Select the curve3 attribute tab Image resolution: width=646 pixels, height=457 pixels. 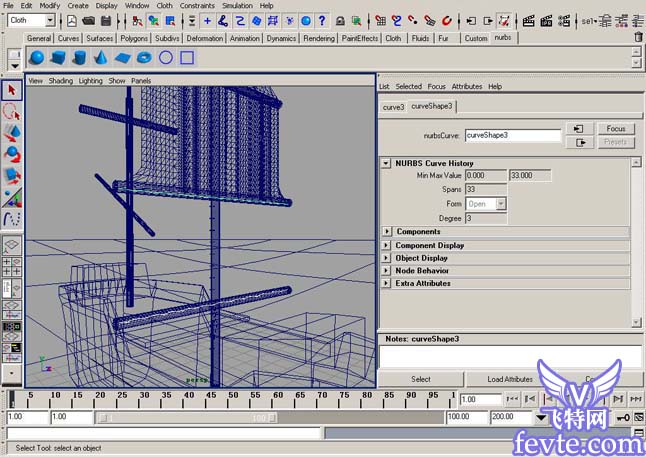(393, 107)
